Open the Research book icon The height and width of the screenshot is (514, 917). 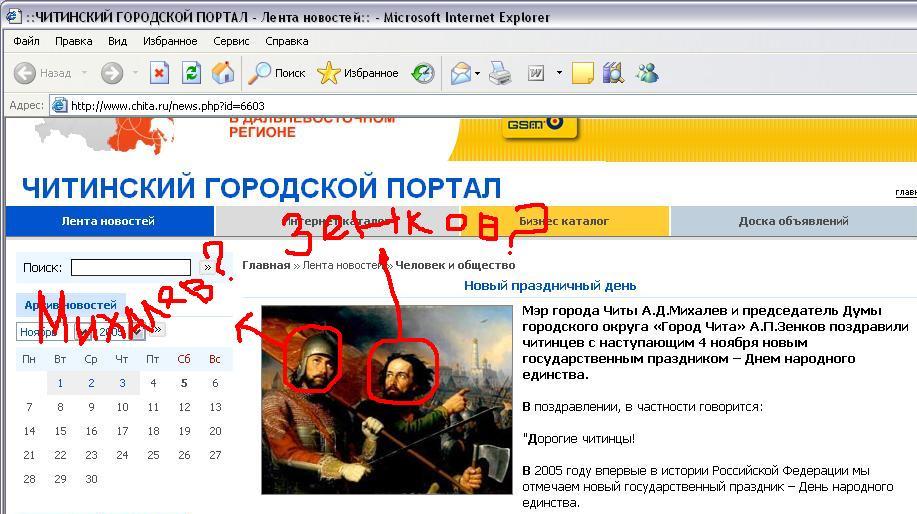(x=613, y=73)
